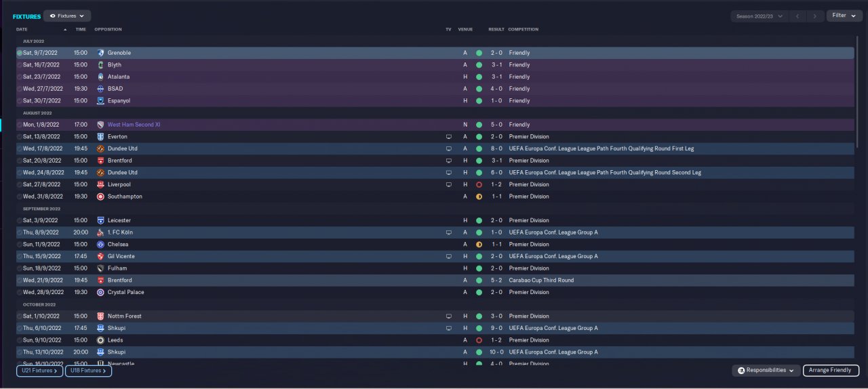
Task: Sort by the Date column header
Action: click(22, 30)
